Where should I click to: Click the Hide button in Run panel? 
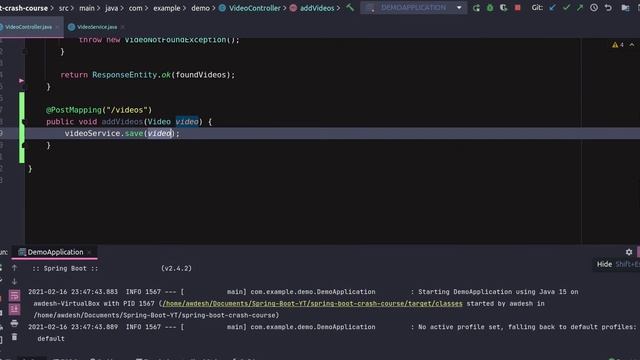604,264
